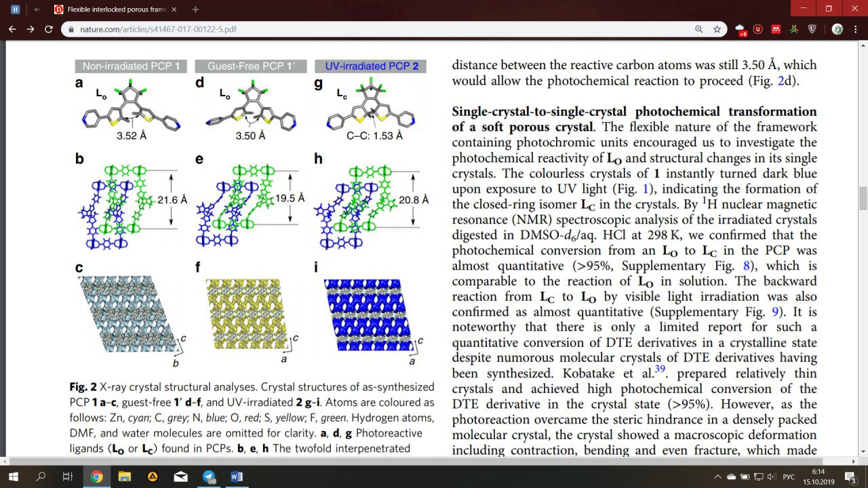The width and height of the screenshot is (868, 488).
Task: Open a new browser tab
Action: (x=196, y=9)
